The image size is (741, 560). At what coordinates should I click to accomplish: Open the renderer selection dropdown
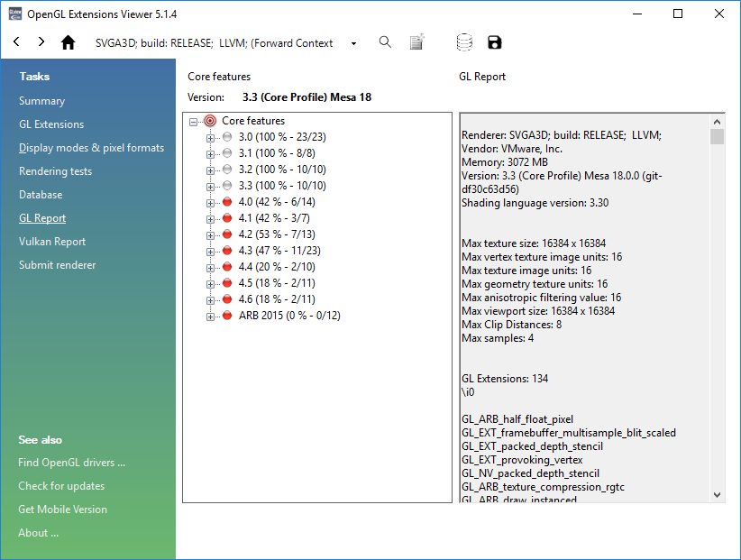click(x=354, y=41)
